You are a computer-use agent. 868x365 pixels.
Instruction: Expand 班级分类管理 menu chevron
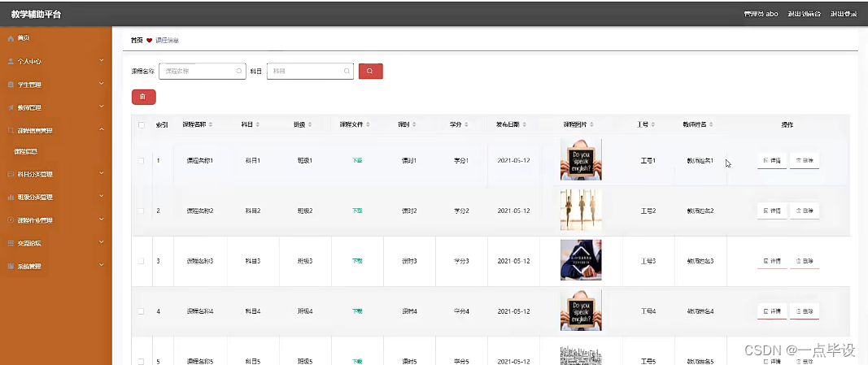click(102, 196)
